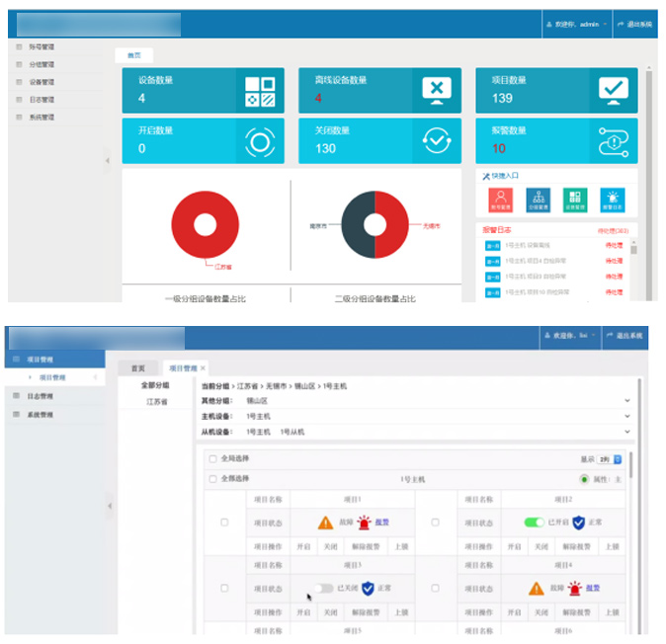
Task: Click 上锁 button for 项目3
Action: (x=401, y=612)
